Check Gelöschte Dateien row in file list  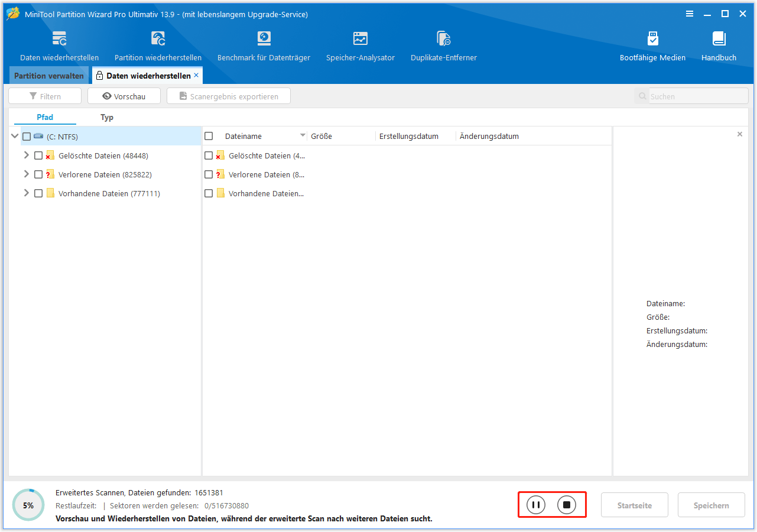click(209, 155)
